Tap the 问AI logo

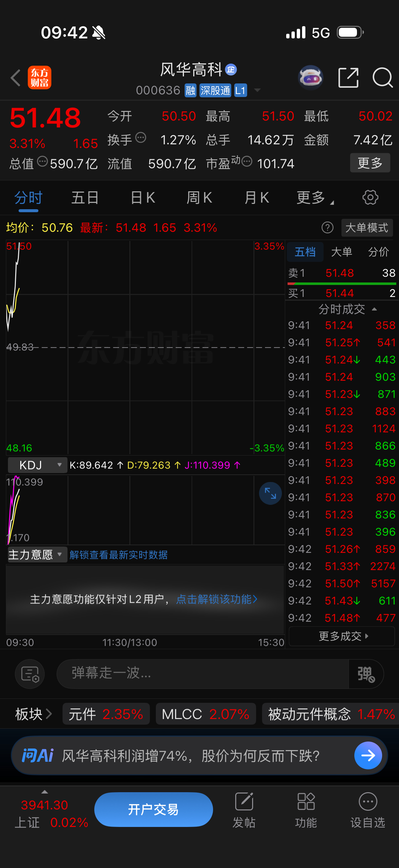coord(38,755)
